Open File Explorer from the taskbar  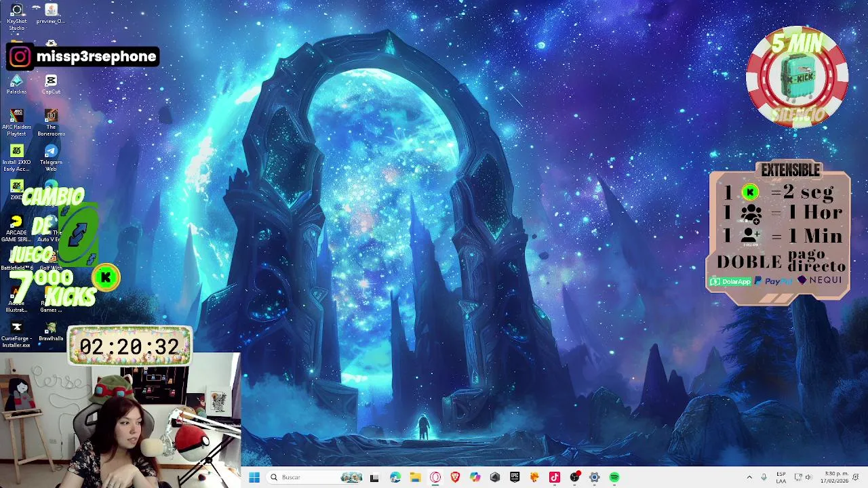[415, 477]
